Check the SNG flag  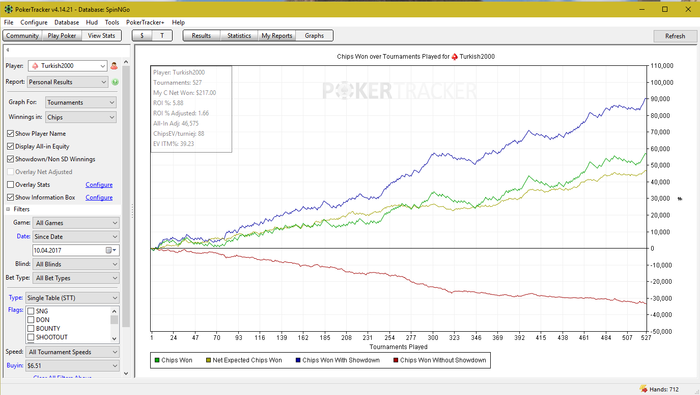pos(31,311)
